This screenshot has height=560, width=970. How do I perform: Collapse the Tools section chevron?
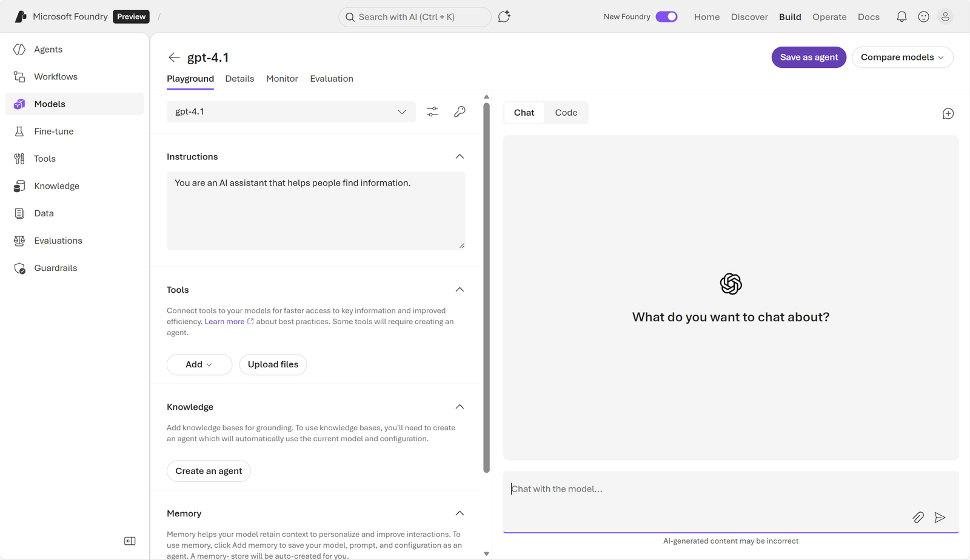point(460,290)
